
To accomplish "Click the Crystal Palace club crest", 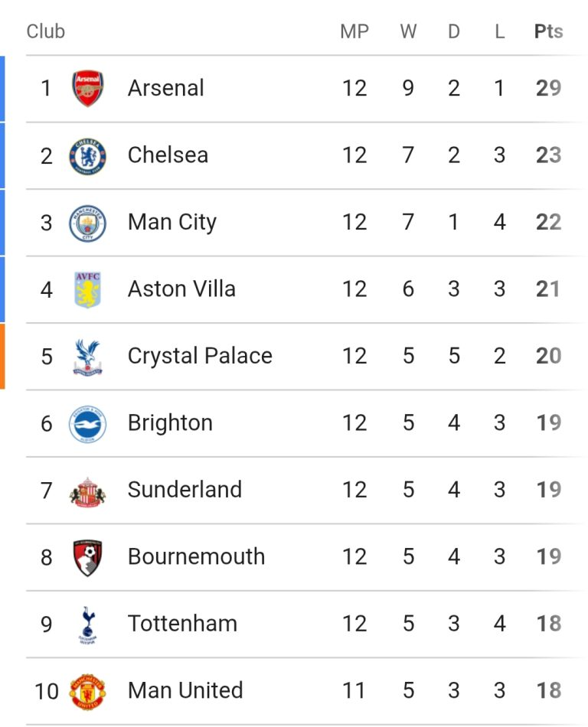I will (x=87, y=357).
